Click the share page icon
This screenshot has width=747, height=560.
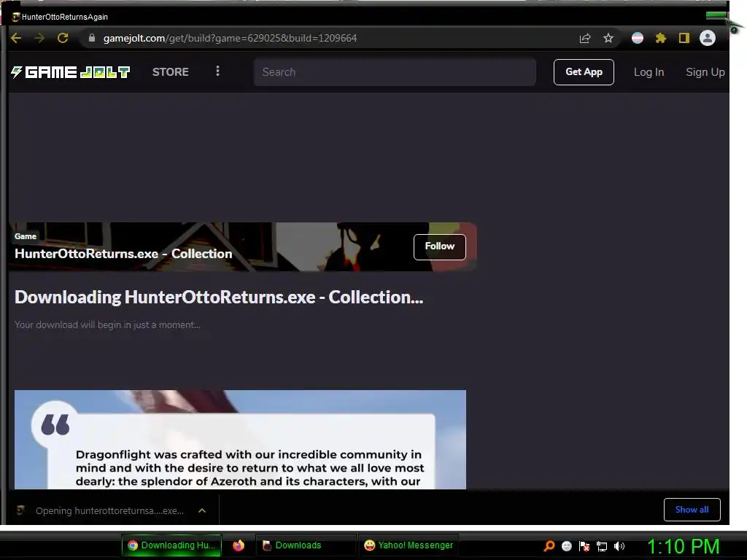point(585,38)
